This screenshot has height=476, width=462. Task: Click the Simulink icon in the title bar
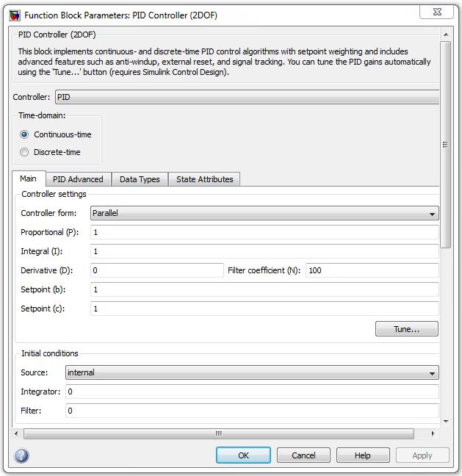click(14, 15)
